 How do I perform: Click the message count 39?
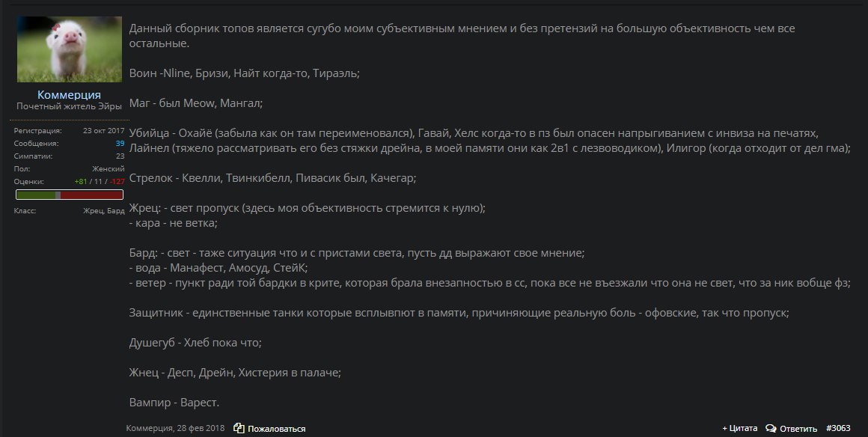tap(120, 144)
